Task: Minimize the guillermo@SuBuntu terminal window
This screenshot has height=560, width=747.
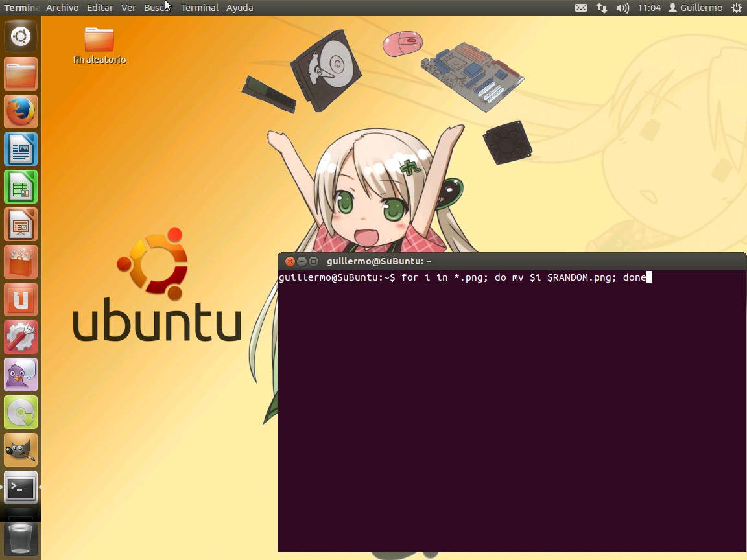Action: pos(302,261)
